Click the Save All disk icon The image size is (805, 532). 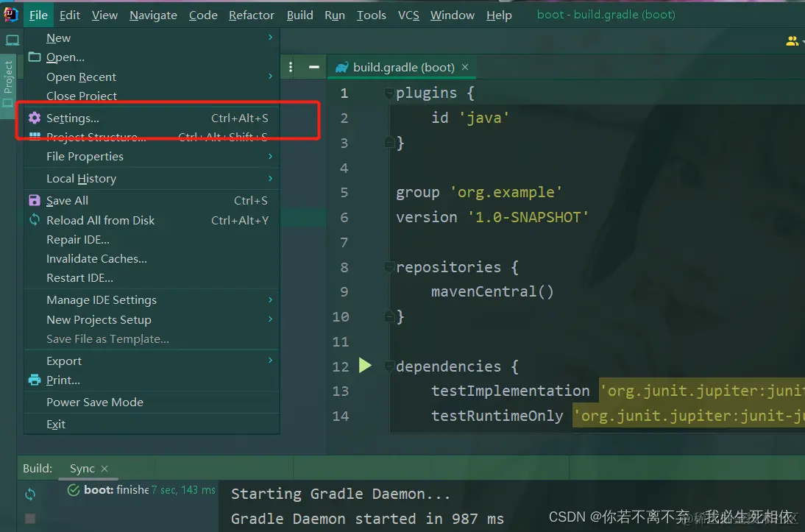[x=35, y=201]
